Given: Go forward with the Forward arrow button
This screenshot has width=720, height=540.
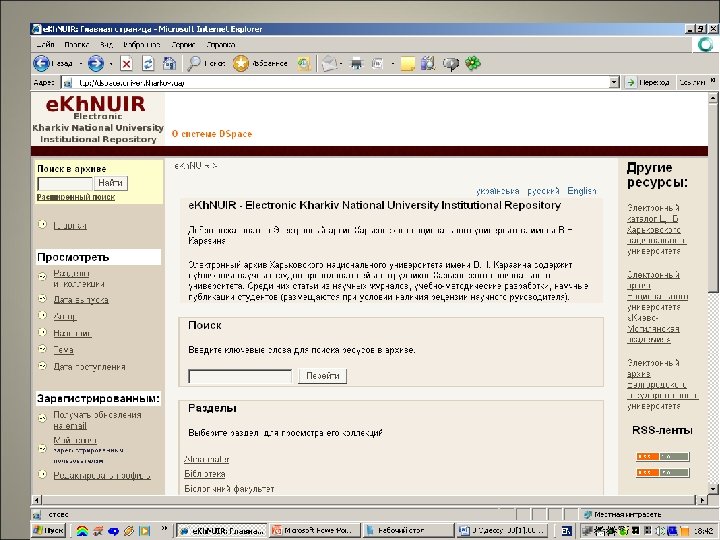Looking at the screenshot, I should (x=96, y=63).
